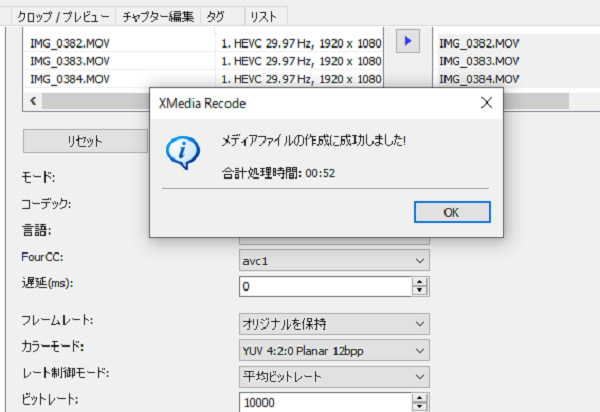Select IMG_0384.MOV in the left file list
This screenshot has height=412, width=600.
[x=70, y=79]
